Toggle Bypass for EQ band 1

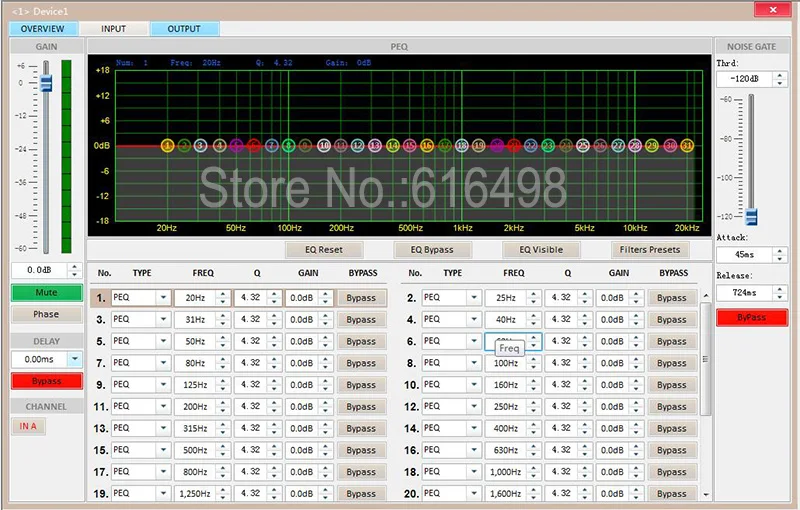point(361,298)
